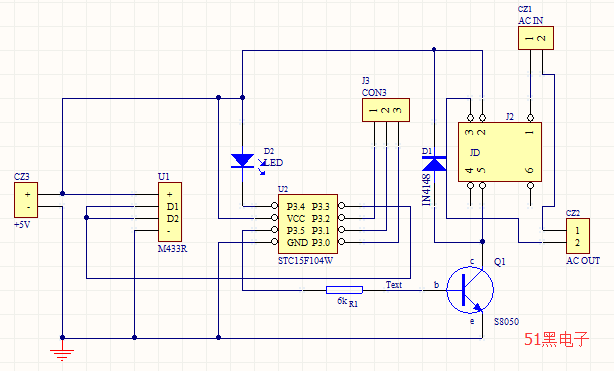Click the J3 CON3 connector block
Image resolution: width=614 pixels, height=371 pixels.
tap(386, 110)
